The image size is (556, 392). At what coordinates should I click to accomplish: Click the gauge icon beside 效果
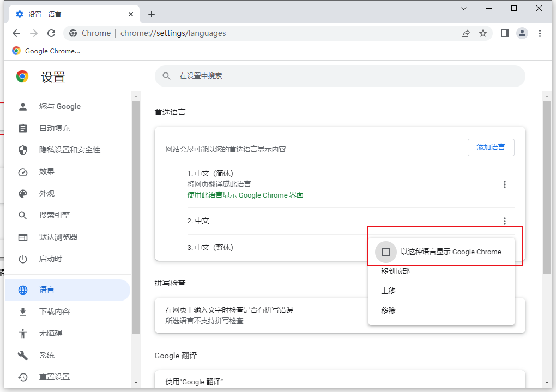(x=23, y=172)
